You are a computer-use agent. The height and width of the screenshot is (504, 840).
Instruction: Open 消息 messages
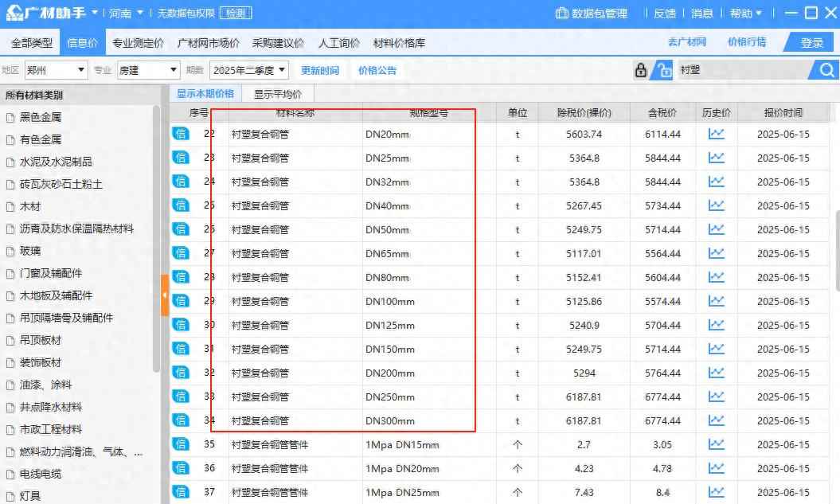(703, 12)
